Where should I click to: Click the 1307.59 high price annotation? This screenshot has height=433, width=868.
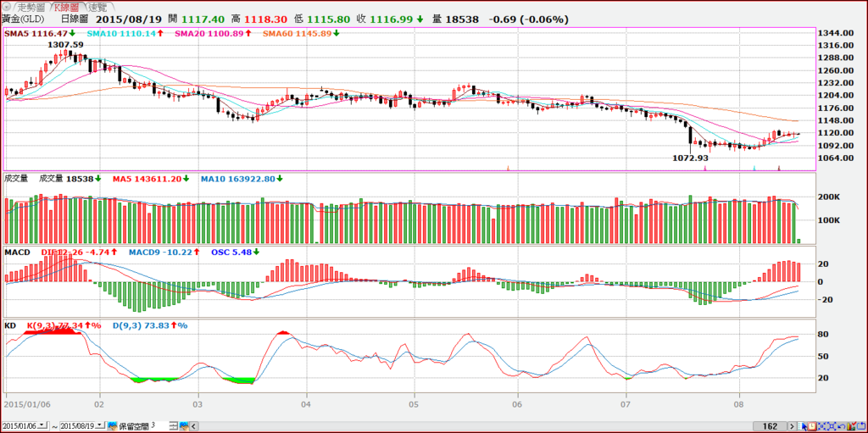point(65,44)
